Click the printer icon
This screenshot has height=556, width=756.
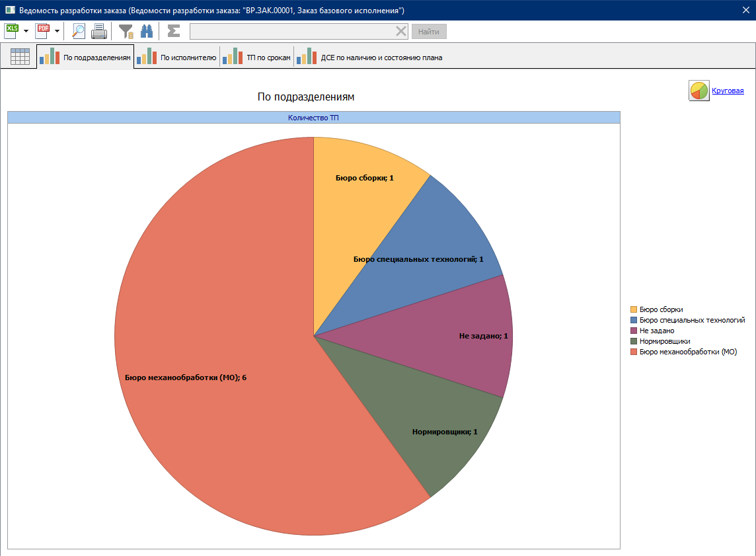pos(99,30)
